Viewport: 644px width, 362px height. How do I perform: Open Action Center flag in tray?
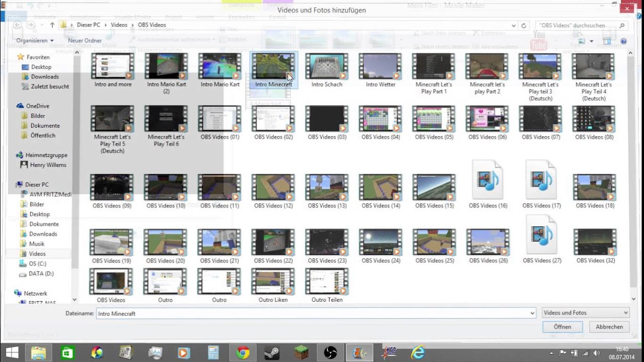pyautogui.click(x=563, y=353)
